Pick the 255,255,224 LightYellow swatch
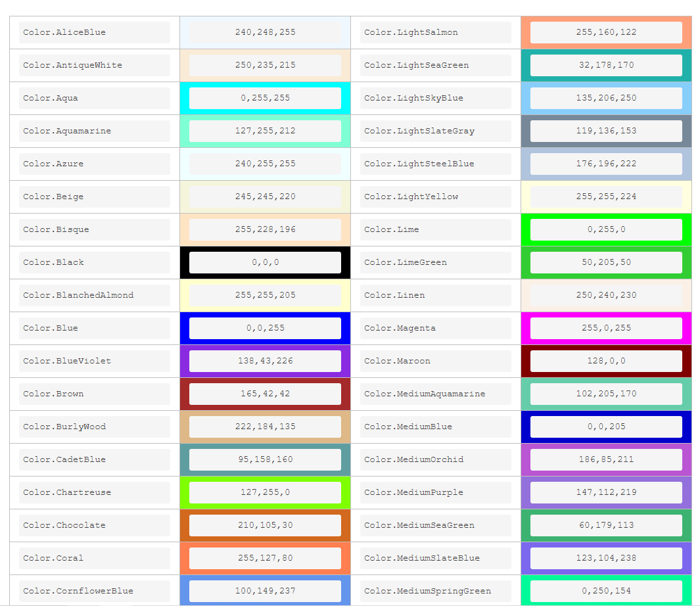Screen dimensions: 700x606 point(606,197)
